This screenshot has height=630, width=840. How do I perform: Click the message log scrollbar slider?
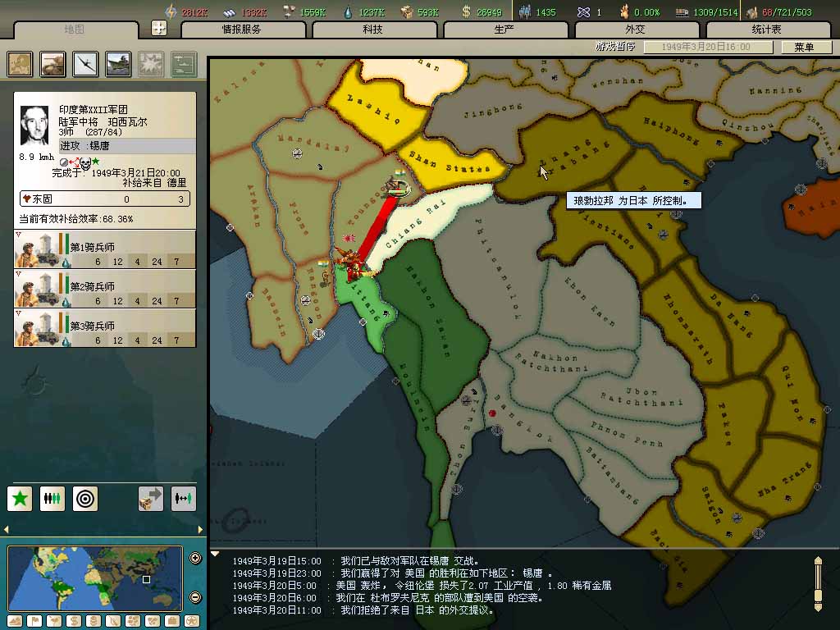click(x=817, y=583)
